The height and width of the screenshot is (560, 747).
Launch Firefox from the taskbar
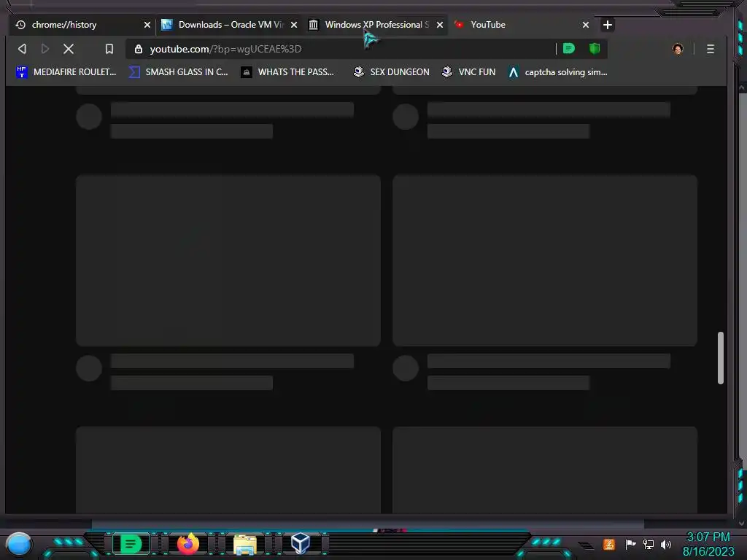tap(188, 544)
